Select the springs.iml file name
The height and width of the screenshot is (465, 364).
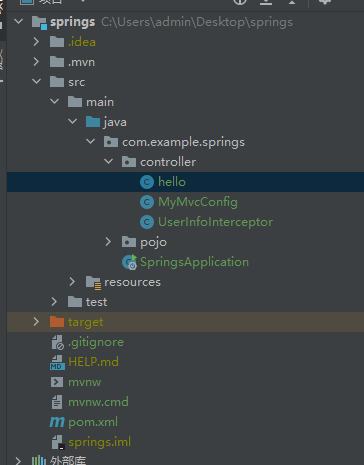click(x=99, y=442)
